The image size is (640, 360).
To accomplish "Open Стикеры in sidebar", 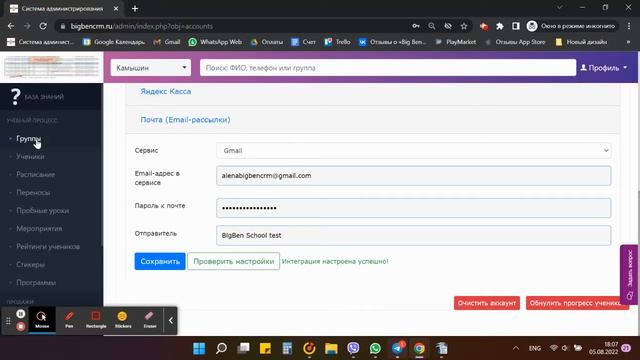I will point(31,264).
